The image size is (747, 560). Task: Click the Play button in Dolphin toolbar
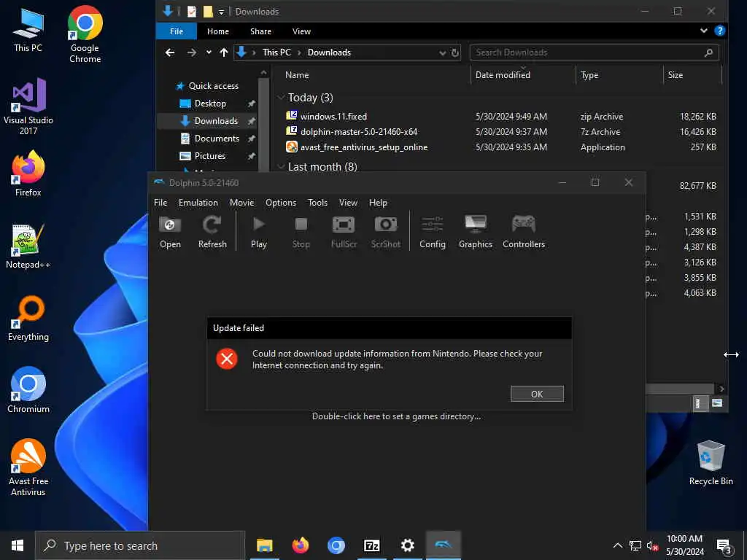[x=259, y=232]
